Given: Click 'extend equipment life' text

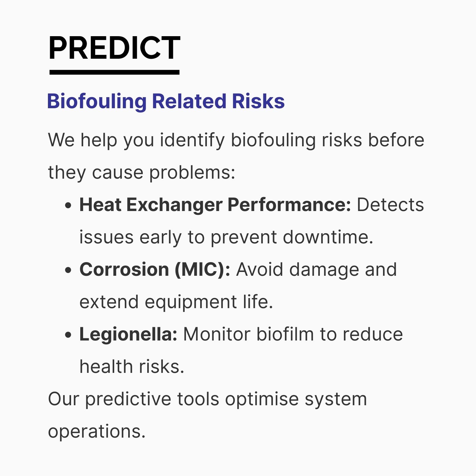Looking at the screenshot, I should 176,302.
